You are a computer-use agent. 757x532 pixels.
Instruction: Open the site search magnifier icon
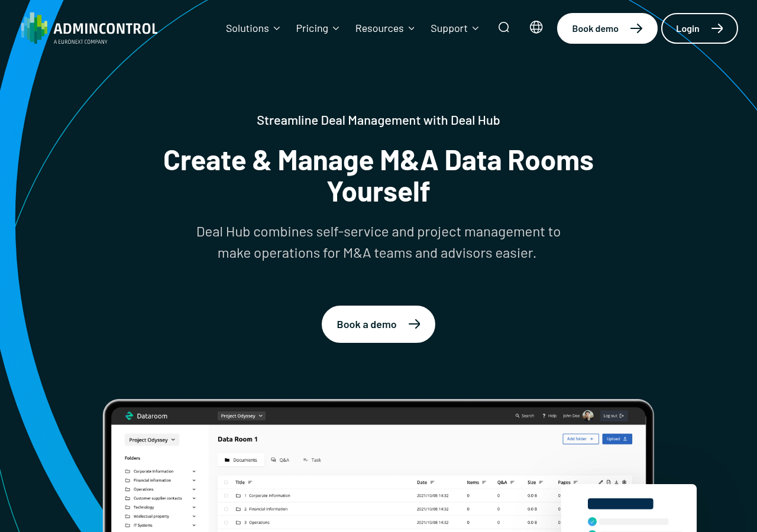tap(504, 27)
